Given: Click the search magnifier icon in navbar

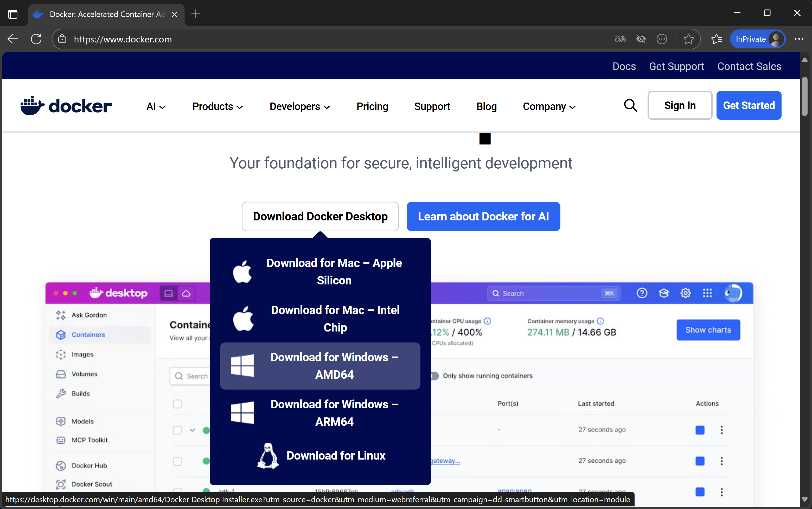Looking at the screenshot, I should [630, 106].
